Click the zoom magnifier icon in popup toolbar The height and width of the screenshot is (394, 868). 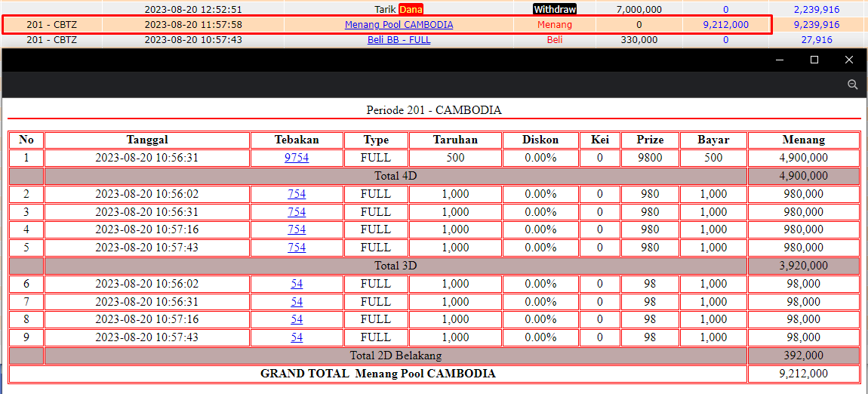852,84
